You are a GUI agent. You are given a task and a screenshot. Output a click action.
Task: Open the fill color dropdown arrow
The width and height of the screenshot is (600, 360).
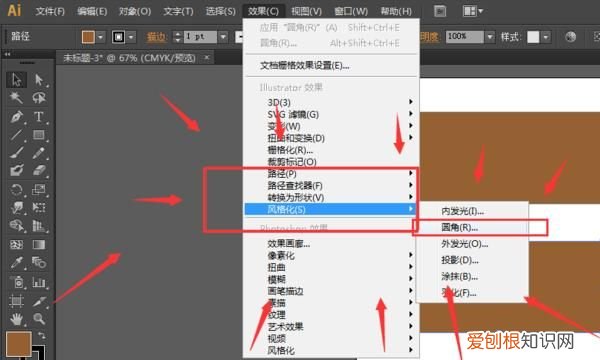tap(101, 37)
